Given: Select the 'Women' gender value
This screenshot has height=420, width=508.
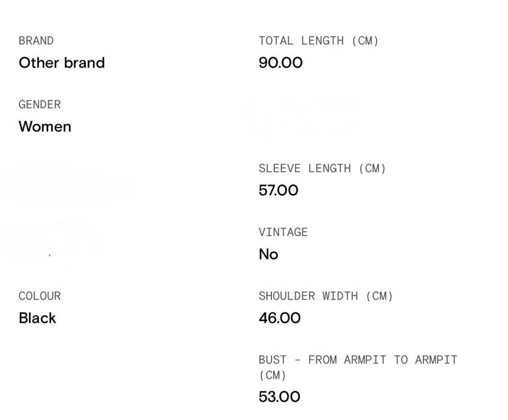Looking at the screenshot, I should (45, 127).
